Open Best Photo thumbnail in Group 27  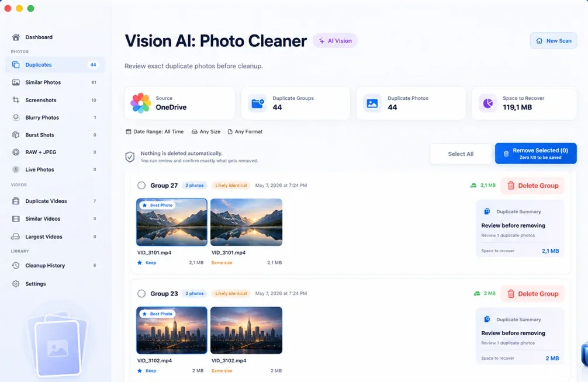tap(172, 223)
